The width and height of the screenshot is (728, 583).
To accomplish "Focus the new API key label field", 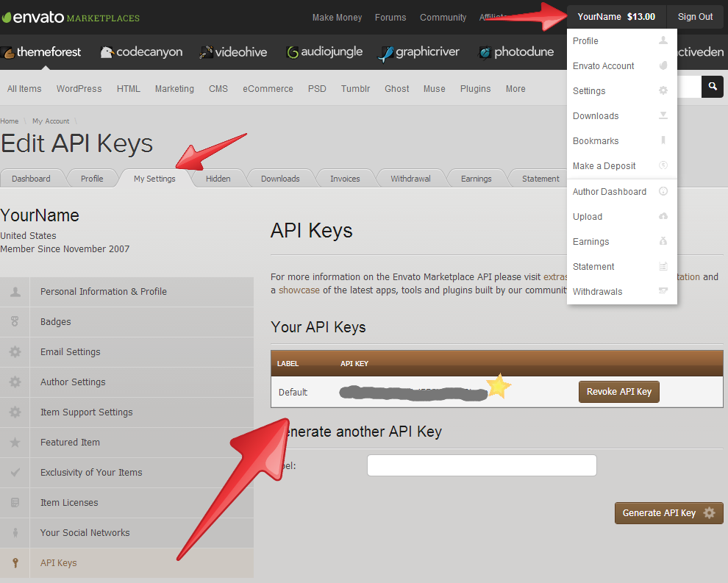I will (x=482, y=465).
